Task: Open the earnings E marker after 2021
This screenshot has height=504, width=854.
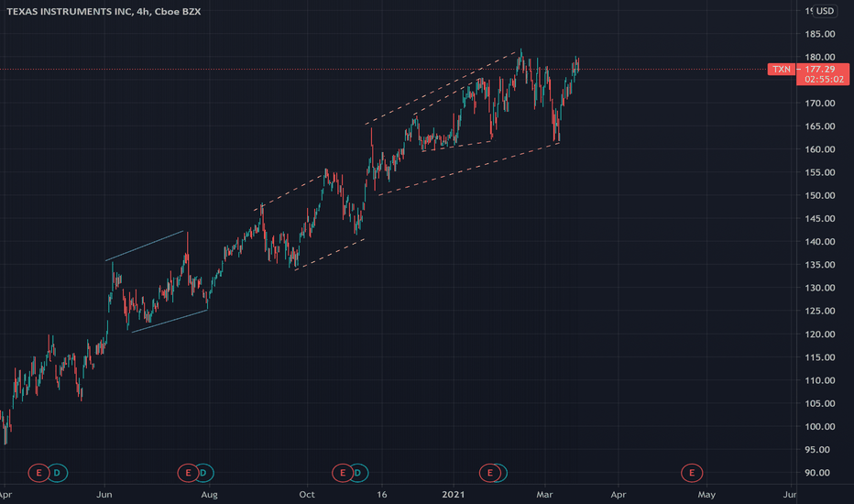Action: coord(489,473)
